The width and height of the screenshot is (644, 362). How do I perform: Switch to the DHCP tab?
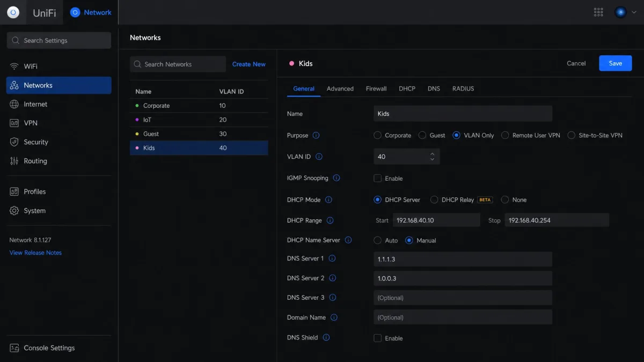click(407, 88)
